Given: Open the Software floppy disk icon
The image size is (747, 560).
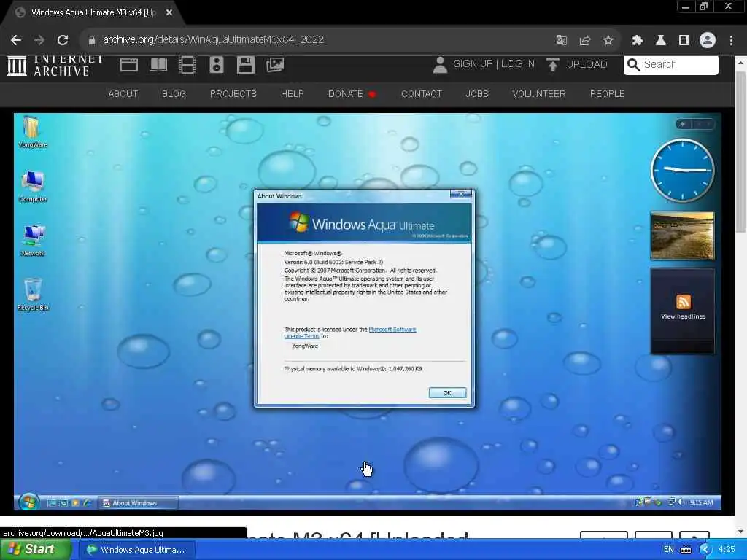Looking at the screenshot, I should [x=245, y=65].
